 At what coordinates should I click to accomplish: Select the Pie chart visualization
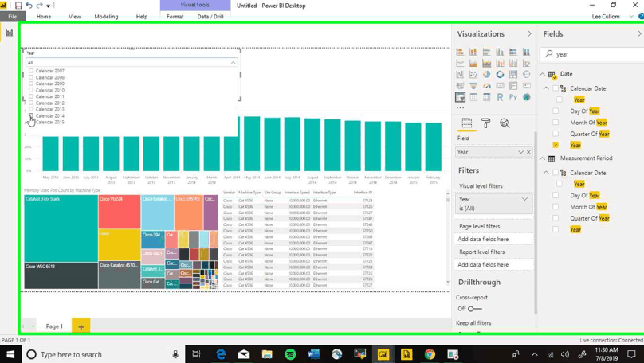point(487,74)
